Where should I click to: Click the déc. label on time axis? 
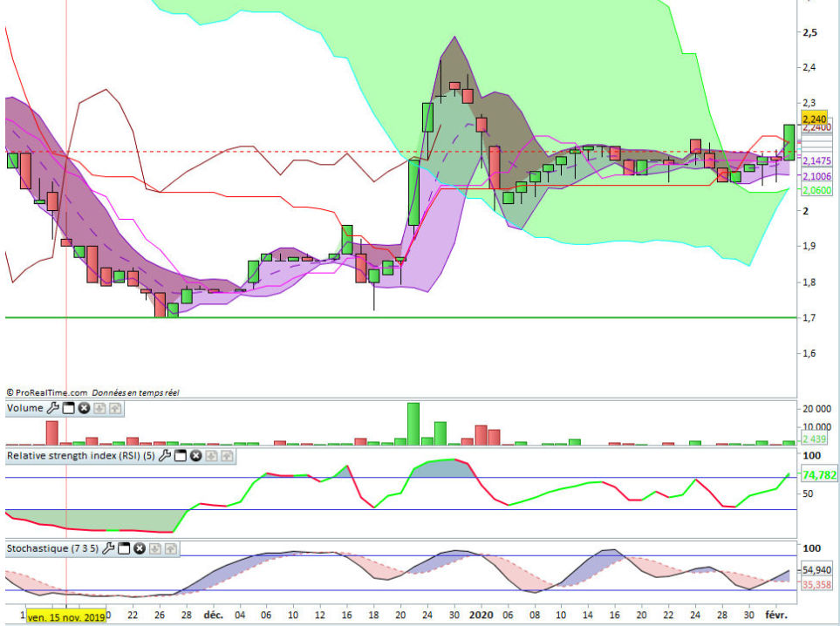click(213, 615)
